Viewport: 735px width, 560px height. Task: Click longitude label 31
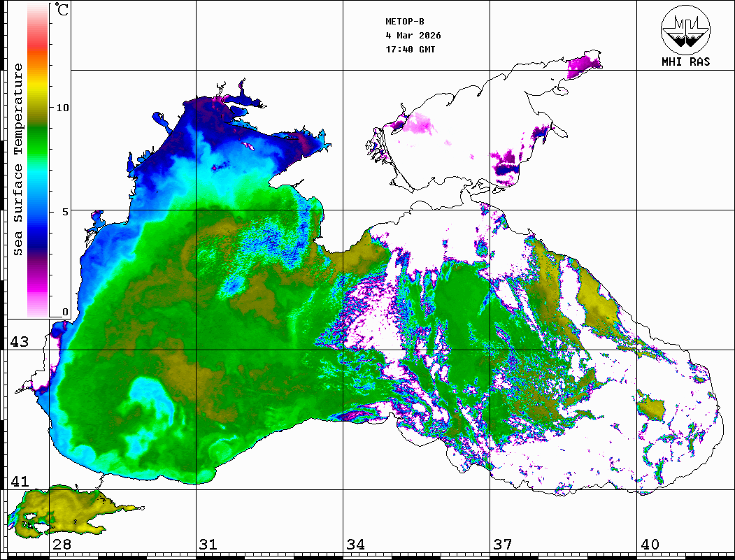(208, 545)
